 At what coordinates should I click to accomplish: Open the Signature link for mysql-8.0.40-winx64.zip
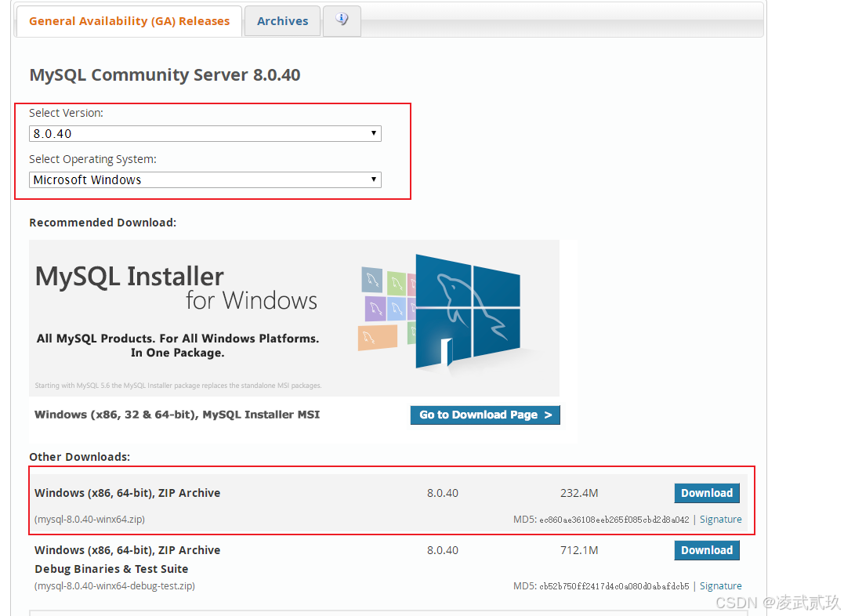(x=720, y=519)
